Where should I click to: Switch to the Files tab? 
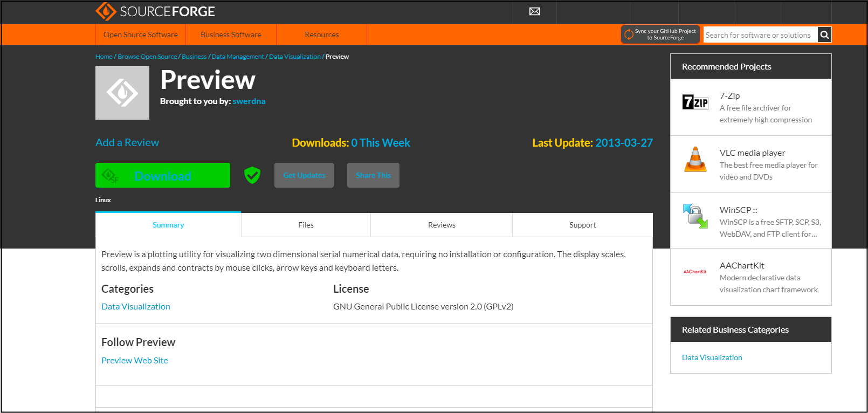(306, 225)
